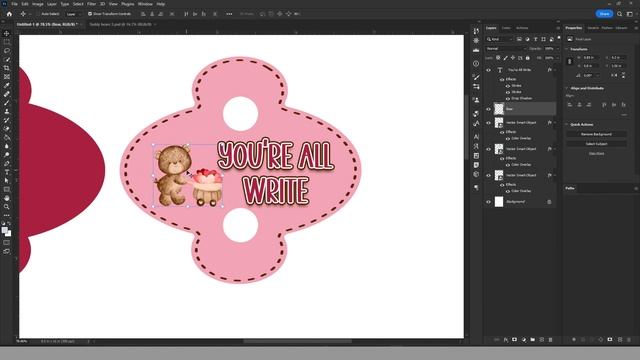Select the Horizontal Type tool
Viewport: 640px width, 360px height.
coord(7,172)
